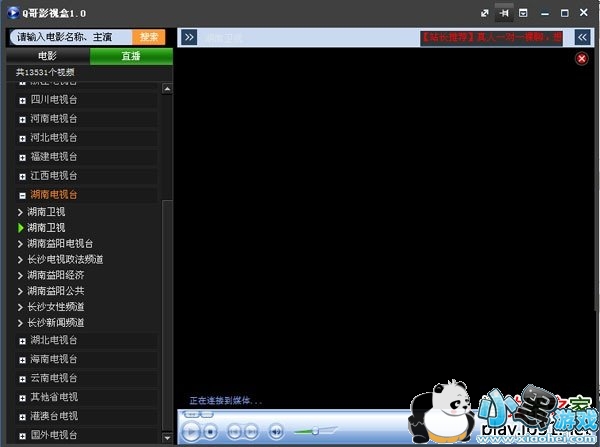Click the 国外电视台 label
Screen dimensions: 600x447
54,435
